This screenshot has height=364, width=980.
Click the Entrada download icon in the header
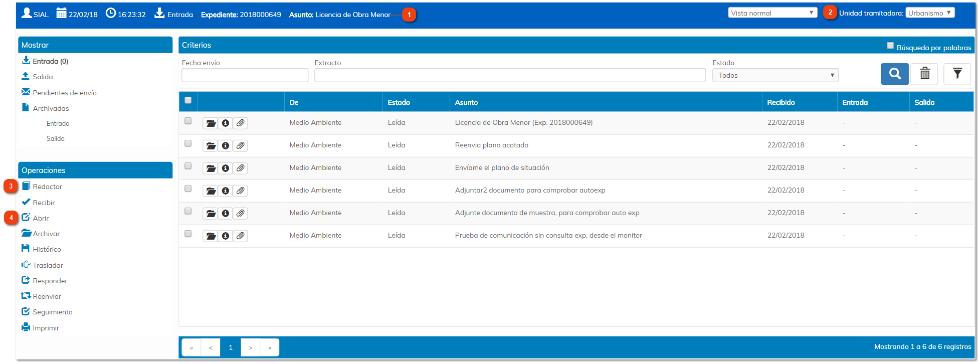click(x=159, y=13)
